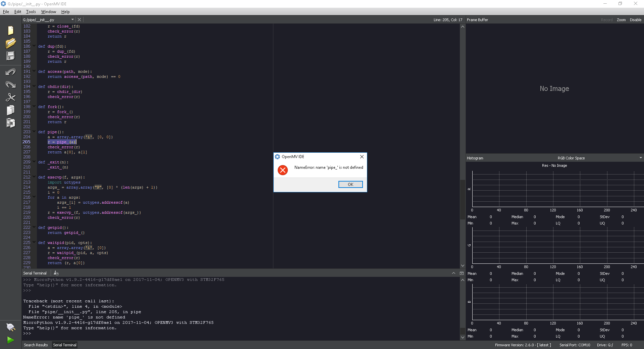Viewport: 644px width, 349px height.
Task: Click the 'def pipe():' code line
Action: point(51,132)
